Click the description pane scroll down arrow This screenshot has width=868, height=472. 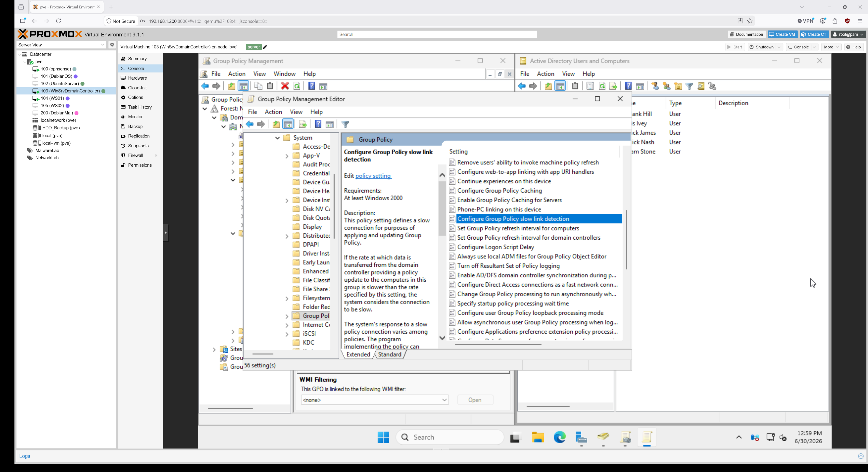442,338
